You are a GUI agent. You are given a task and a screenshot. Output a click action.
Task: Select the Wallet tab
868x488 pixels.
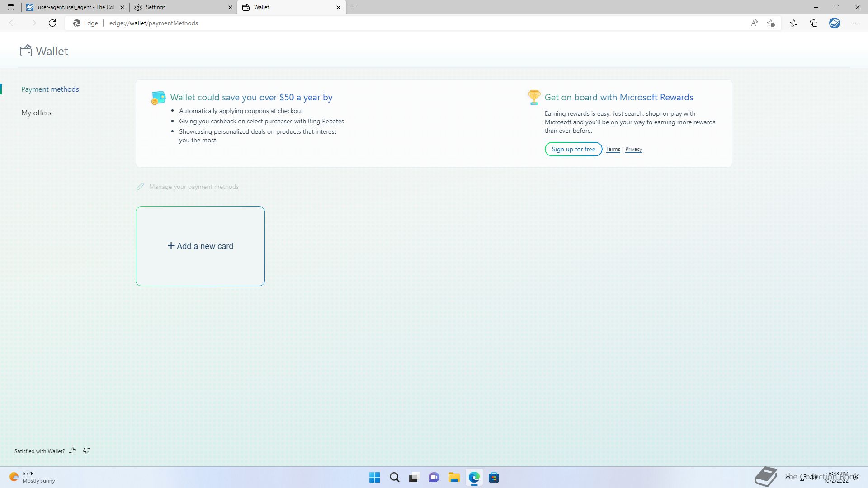pyautogui.click(x=292, y=7)
